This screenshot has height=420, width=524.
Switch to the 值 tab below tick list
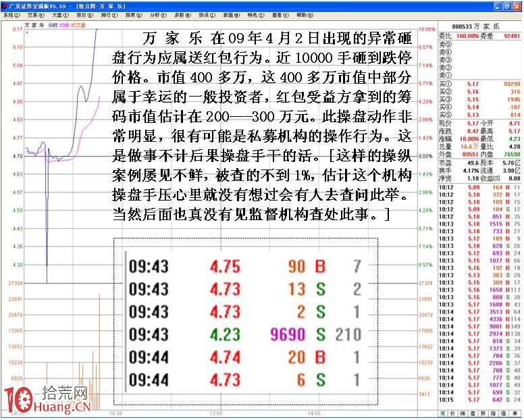tap(504, 414)
